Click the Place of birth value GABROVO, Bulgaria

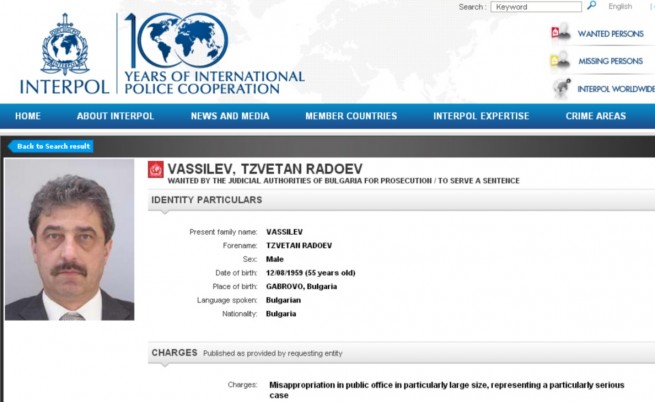(301, 287)
